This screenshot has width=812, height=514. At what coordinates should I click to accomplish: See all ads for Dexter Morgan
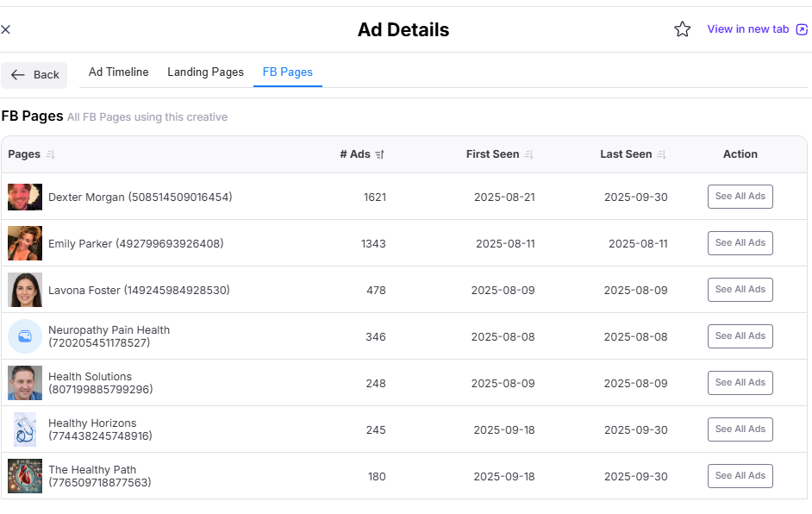[x=740, y=197]
